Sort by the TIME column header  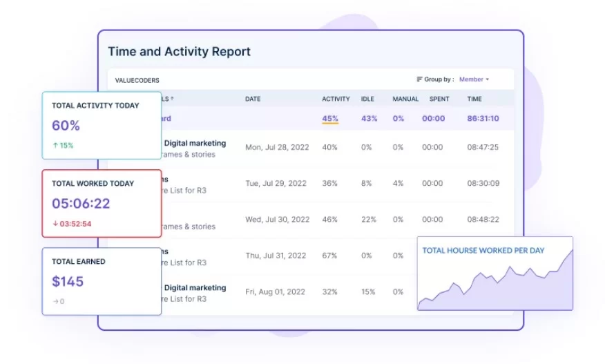click(x=474, y=99)
